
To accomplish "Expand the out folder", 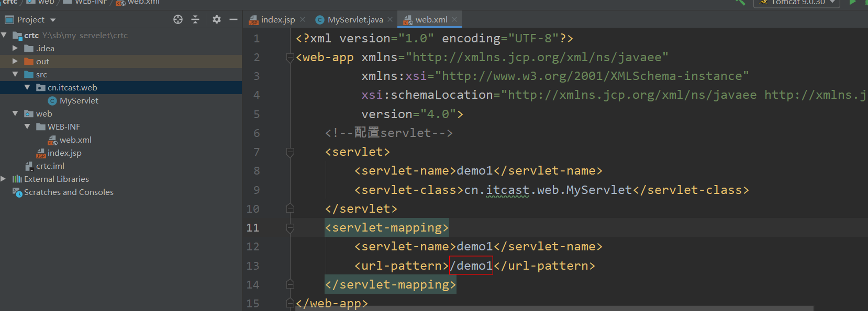I will 15,61.
